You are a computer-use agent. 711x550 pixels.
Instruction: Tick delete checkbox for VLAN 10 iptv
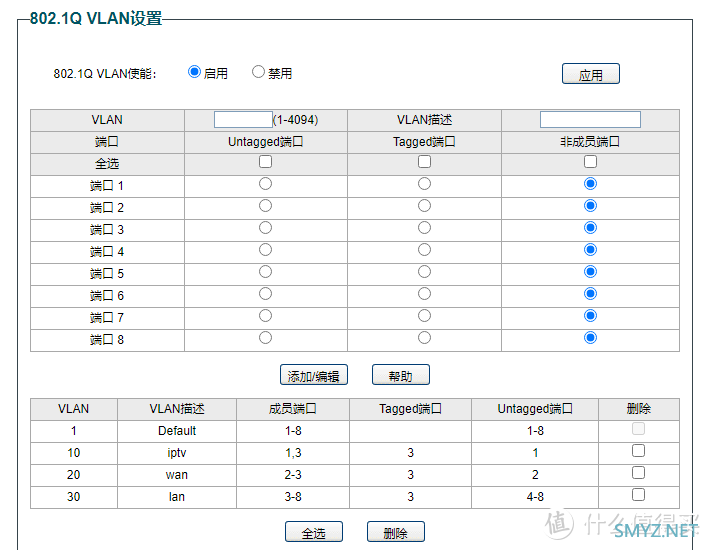[638, 451]
